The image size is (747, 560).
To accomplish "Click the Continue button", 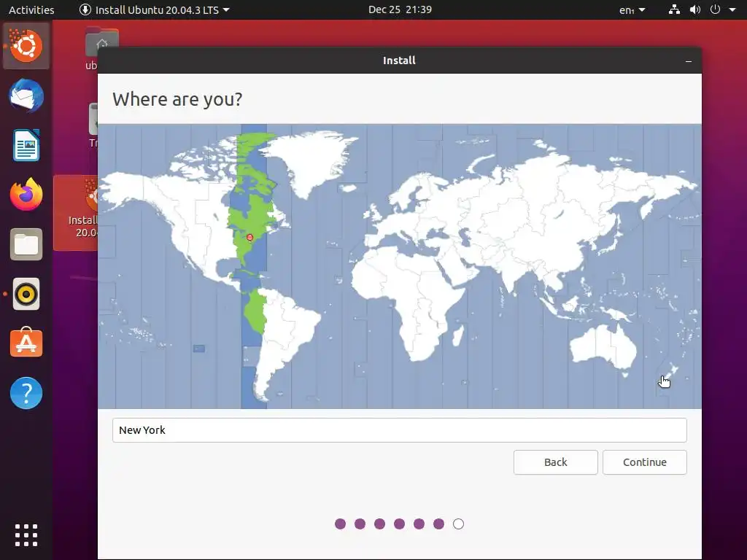I will point(645,462).
